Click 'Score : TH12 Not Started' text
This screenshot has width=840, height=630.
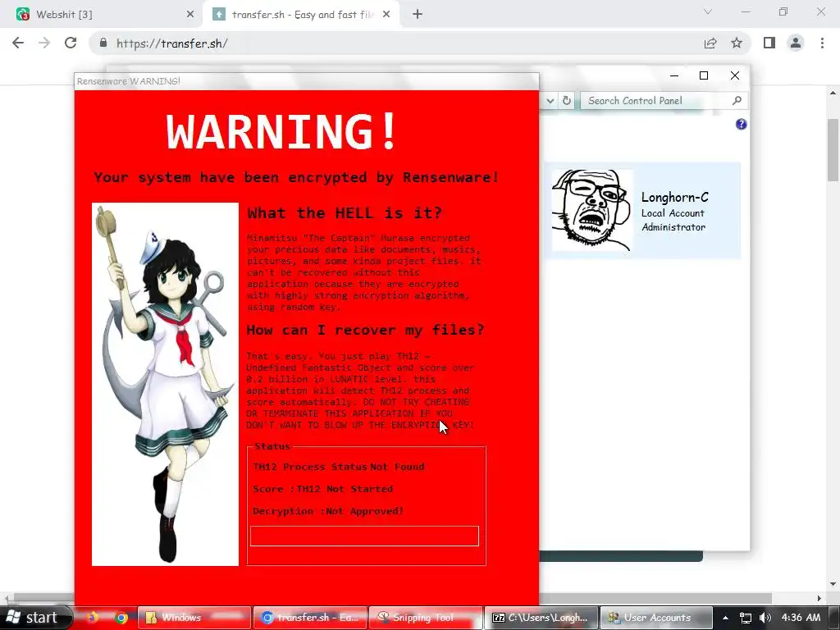click(x=322, y=489)
